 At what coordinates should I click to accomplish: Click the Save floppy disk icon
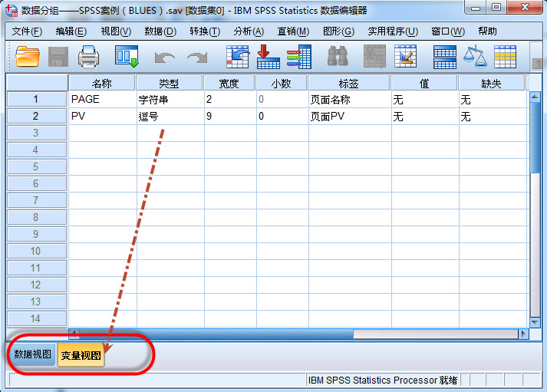(x=58, y=57)
